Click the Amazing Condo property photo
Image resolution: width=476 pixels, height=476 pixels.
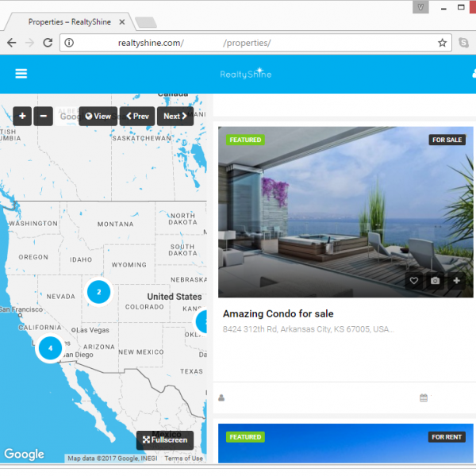pos(345,212)
